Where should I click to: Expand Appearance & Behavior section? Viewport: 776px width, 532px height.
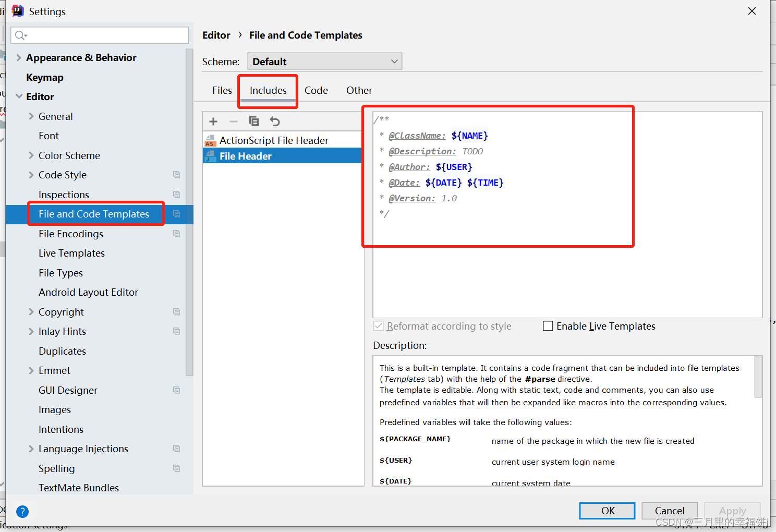click(19, 57)
